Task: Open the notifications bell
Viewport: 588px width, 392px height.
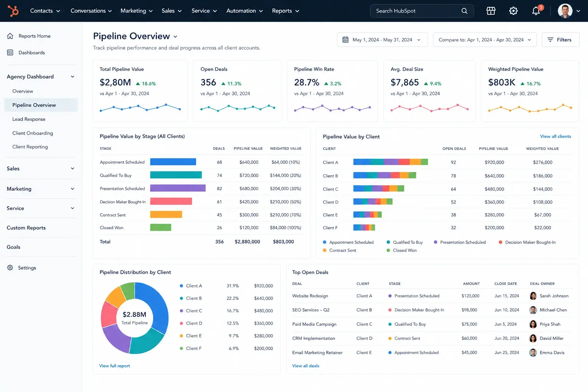Action: coord(536,11)
